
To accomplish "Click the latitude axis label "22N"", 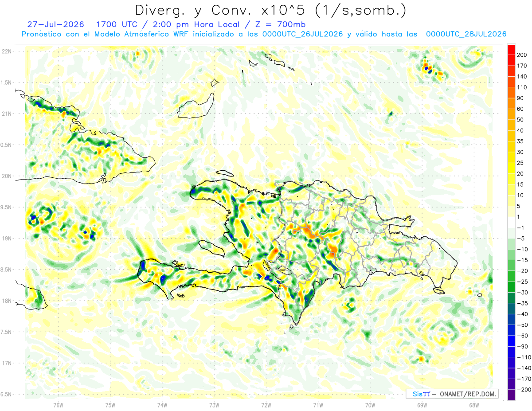I will pos(7,51).
